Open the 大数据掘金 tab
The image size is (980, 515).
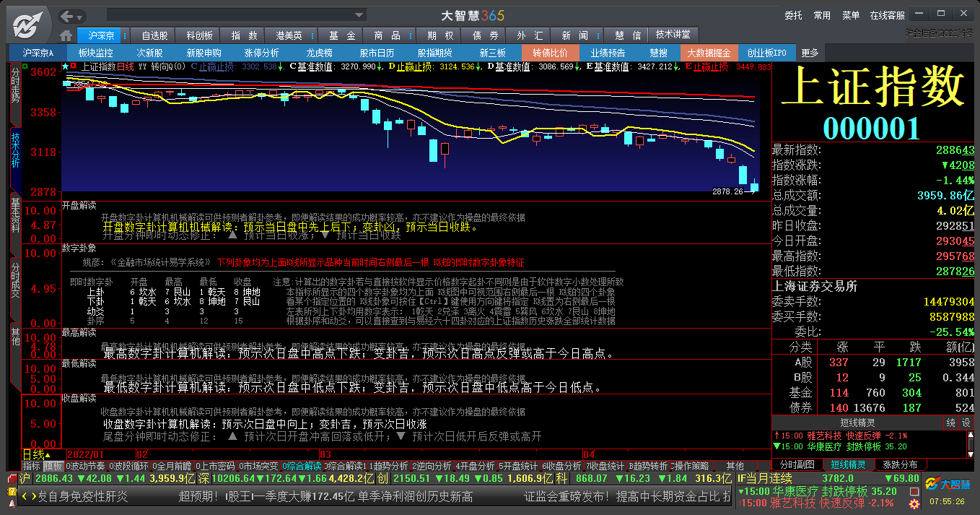[x=709, y=53]
